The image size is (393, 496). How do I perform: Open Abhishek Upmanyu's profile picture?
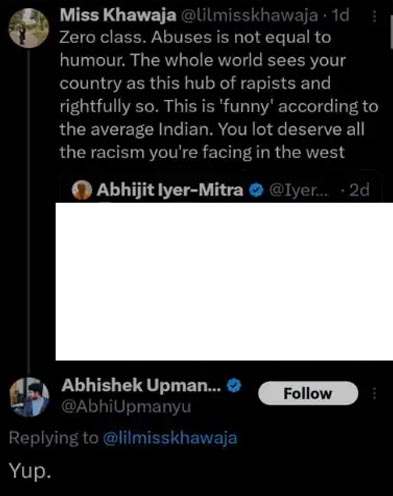click(29, 397)
